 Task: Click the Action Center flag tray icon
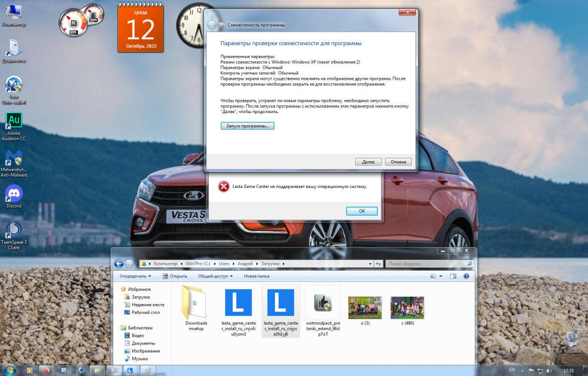tap(531, 371)
